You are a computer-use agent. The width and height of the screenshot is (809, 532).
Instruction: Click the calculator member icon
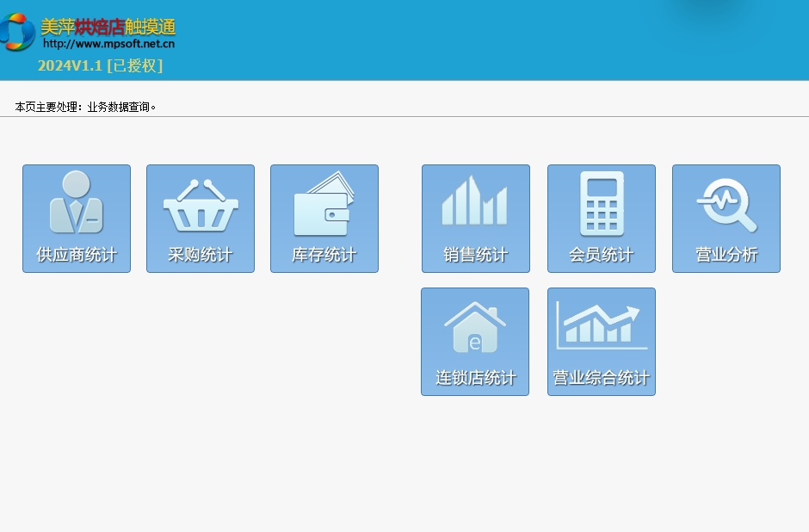click(x=602, y=203)
